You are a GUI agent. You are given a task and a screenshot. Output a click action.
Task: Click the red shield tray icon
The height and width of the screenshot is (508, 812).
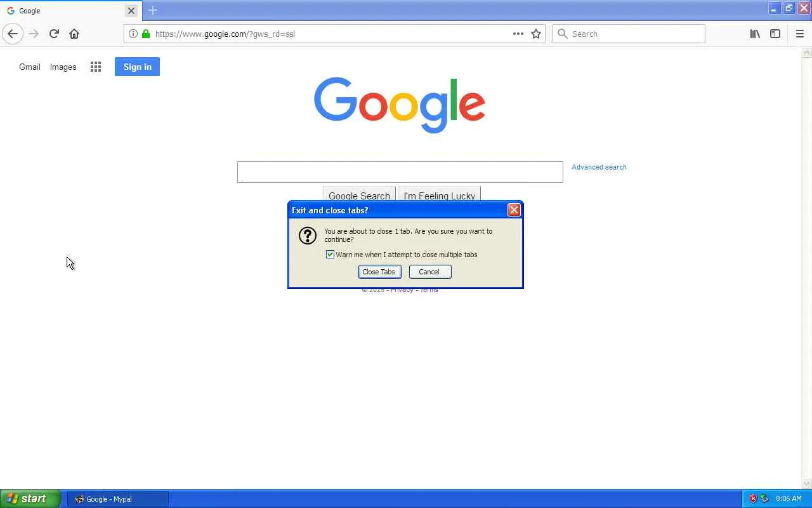click(753, 498)
